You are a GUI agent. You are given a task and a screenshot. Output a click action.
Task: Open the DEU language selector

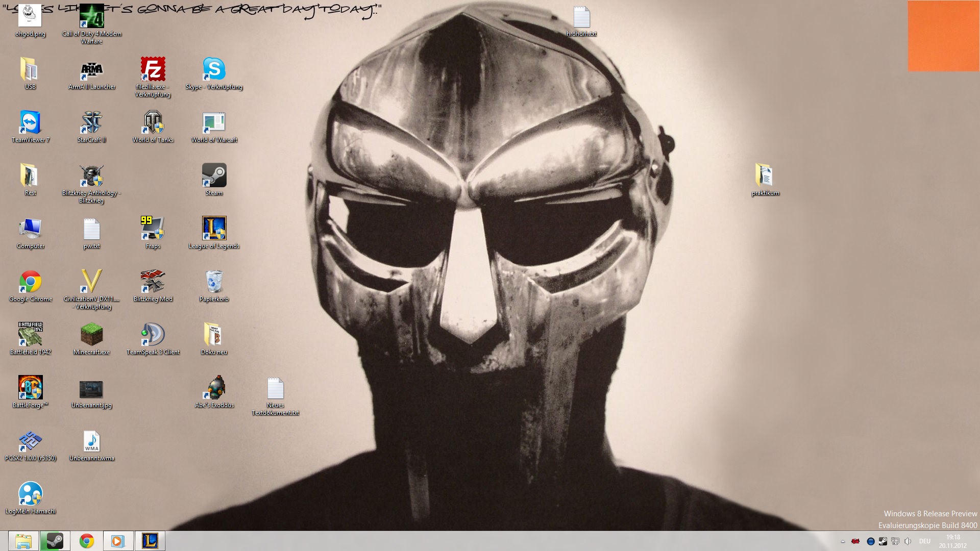tap(924, 541)
